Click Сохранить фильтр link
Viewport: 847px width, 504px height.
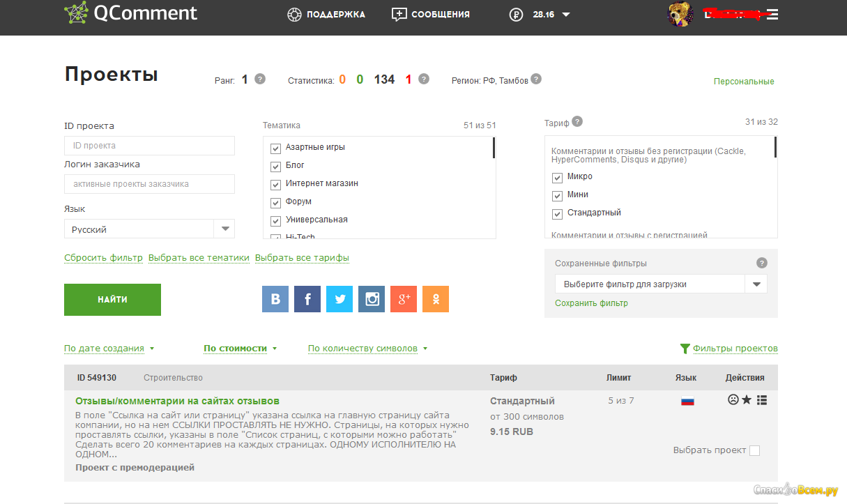click(591, 303)
